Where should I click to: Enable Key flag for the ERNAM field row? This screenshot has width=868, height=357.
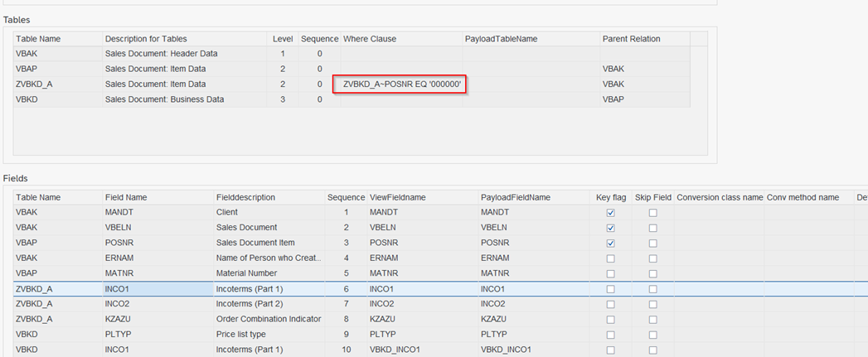point(611,258)
